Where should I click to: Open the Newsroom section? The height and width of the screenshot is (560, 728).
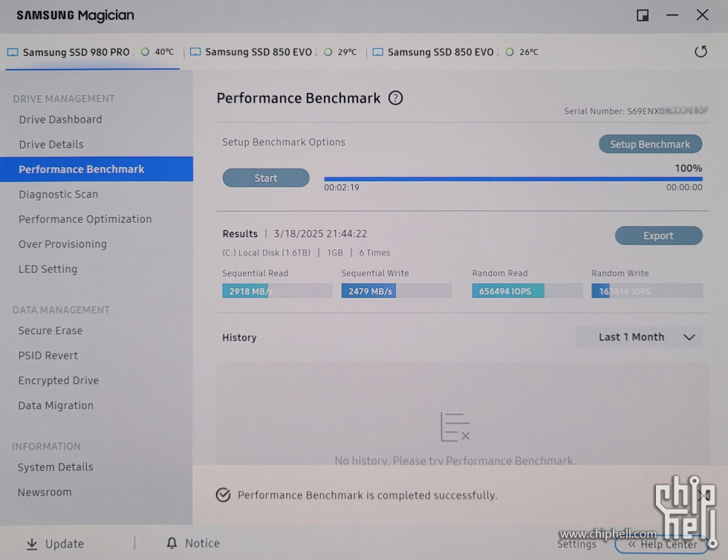click(45, 492)
